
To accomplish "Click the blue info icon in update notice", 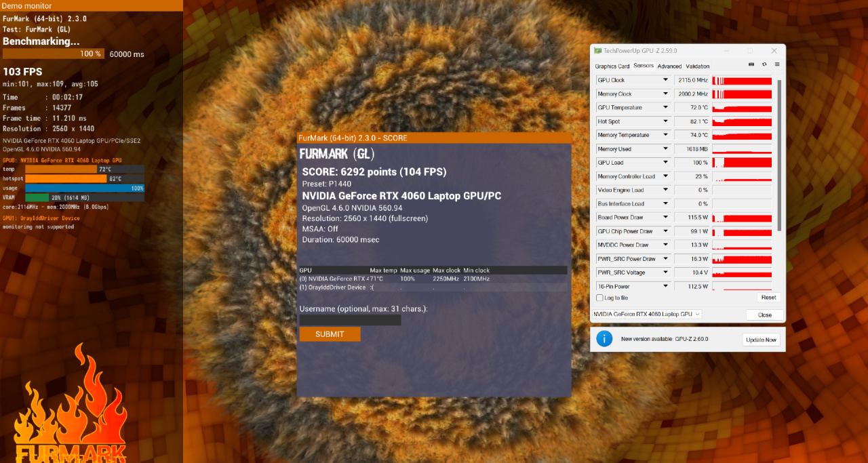I will [x=604, y=338].
